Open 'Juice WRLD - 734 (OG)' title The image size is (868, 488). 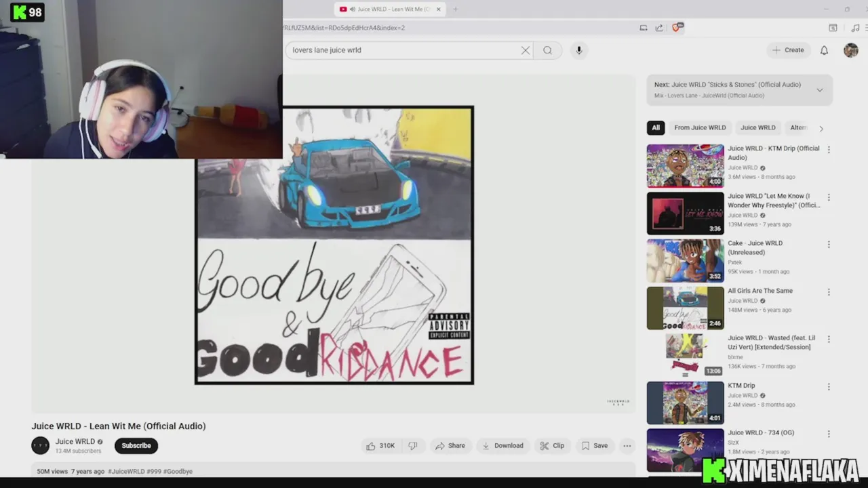tap(761, 432)
